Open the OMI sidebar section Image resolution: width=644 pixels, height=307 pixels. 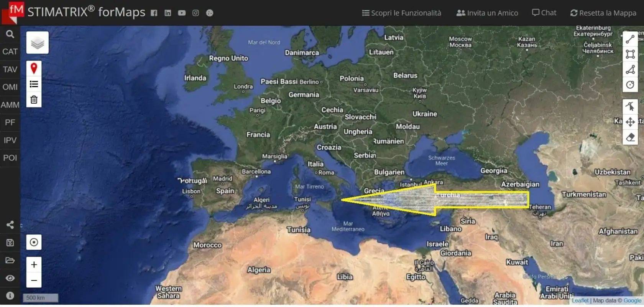click(10, 87)
